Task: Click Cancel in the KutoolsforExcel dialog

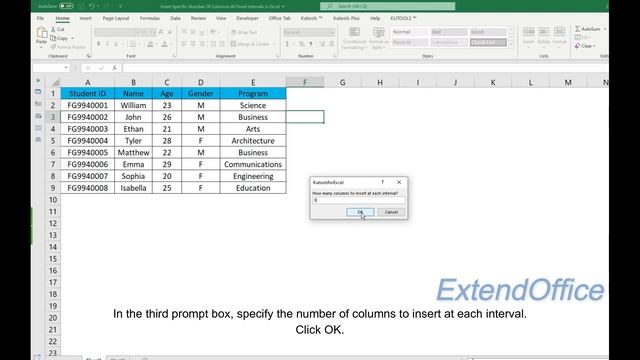Action: (391, 212)
